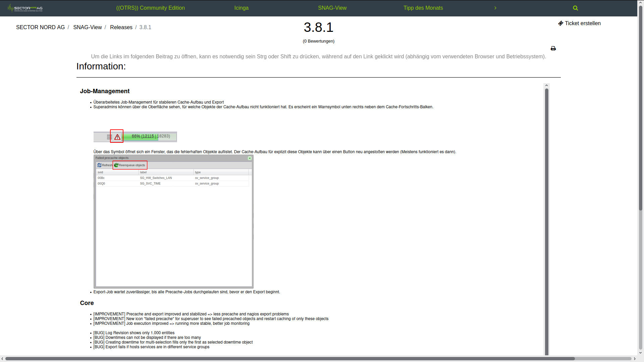Click the Refresh icon in Failed precache window

99,165
